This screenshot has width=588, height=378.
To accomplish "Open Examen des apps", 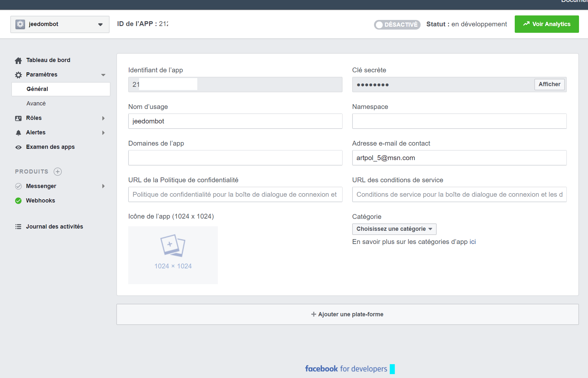I will 50,147.
